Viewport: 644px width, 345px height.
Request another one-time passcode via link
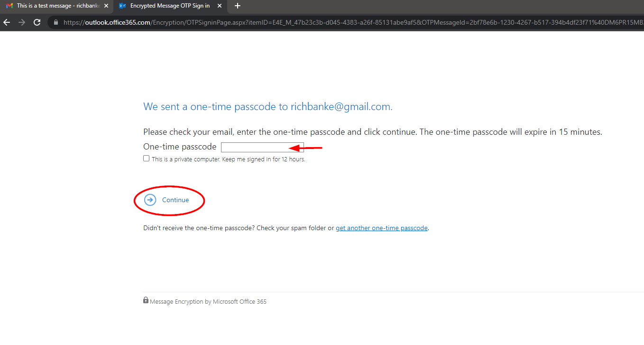click(381, 228)
